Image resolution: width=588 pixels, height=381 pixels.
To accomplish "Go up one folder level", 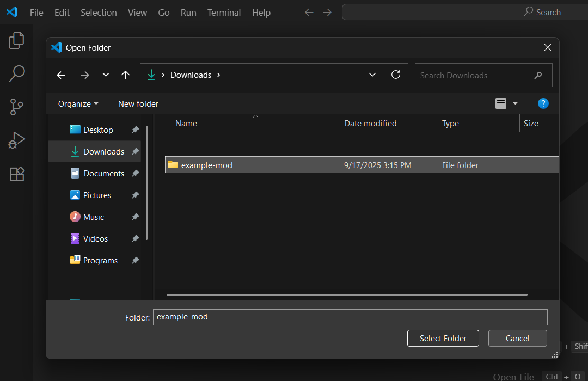I will [126, 75].
